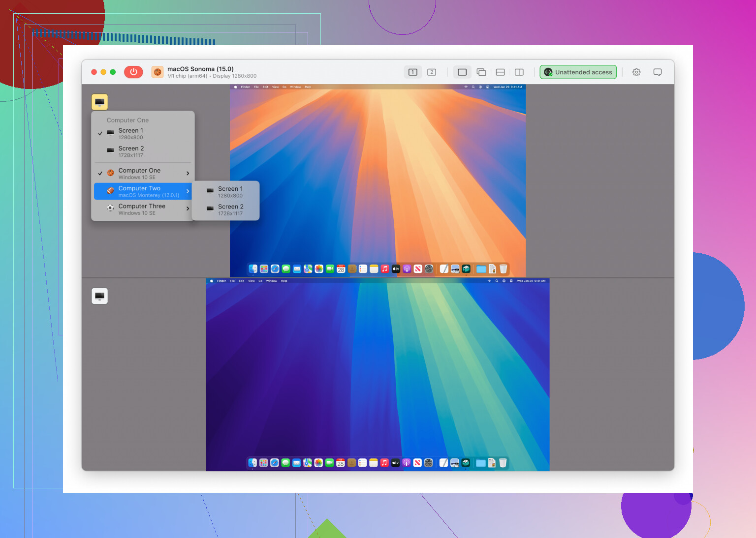Switch to display 2 toggle in toolbar

(x=432, y=72)
